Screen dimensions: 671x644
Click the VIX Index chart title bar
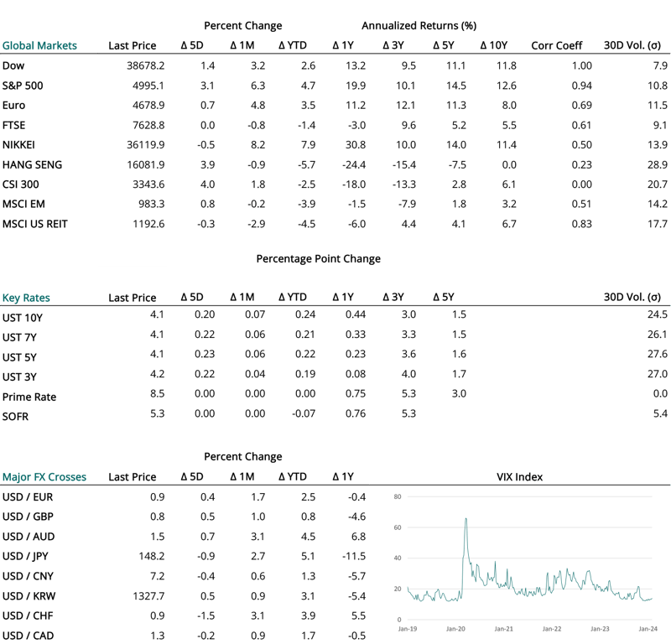point(518,475)
